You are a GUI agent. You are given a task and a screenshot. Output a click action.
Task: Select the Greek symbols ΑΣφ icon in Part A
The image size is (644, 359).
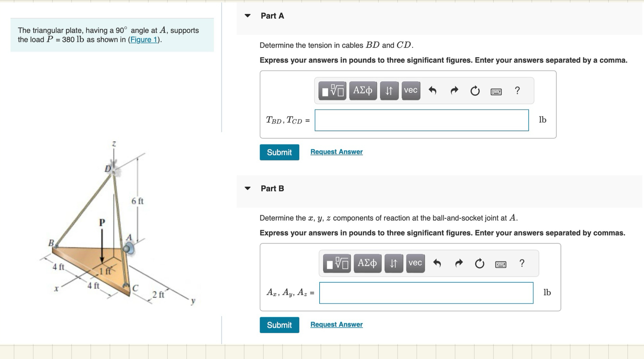tap(363, 91)
